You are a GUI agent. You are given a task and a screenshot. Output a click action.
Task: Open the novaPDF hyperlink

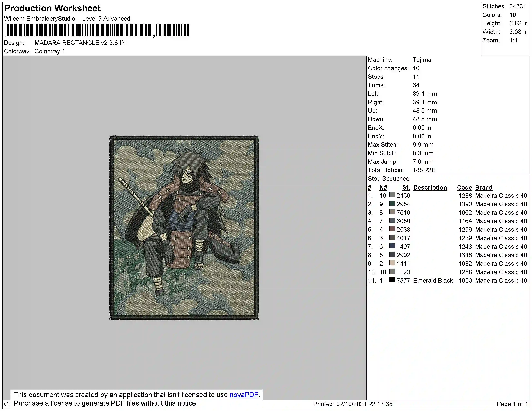(244, 395)
